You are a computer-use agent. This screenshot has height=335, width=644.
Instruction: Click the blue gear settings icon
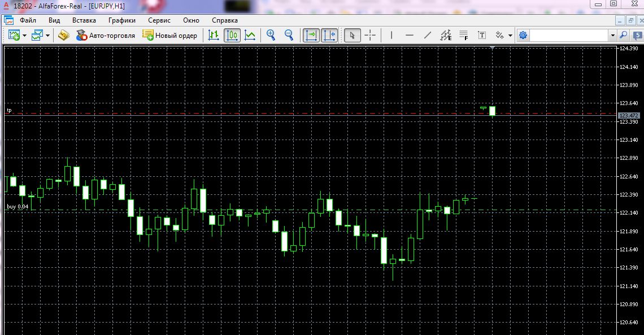pos(523,35)
